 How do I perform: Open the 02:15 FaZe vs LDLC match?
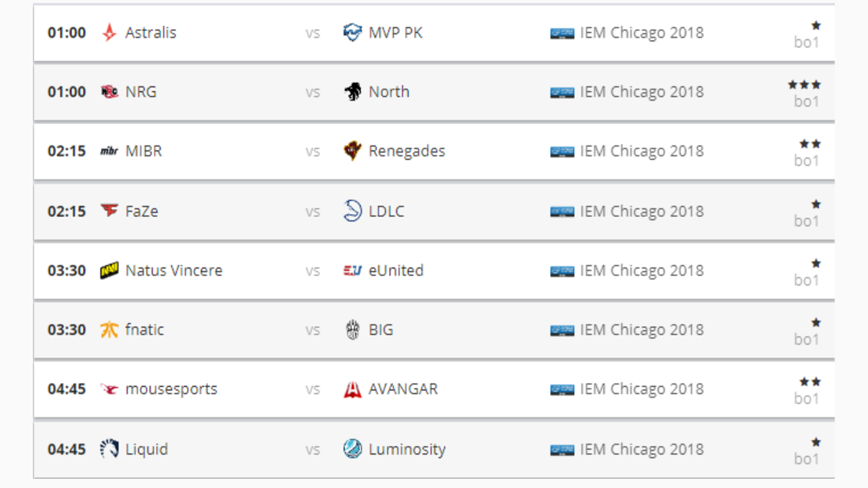click(x=434, y=211)
